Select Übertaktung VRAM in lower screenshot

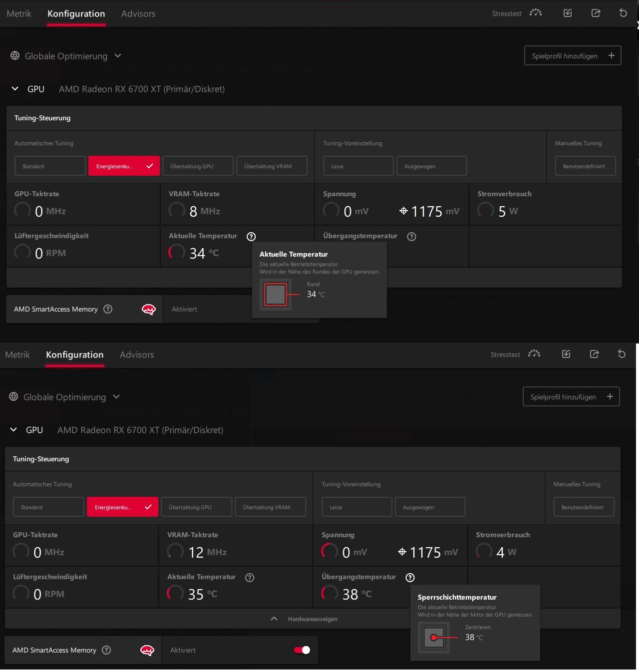click(x=270, y=507)
